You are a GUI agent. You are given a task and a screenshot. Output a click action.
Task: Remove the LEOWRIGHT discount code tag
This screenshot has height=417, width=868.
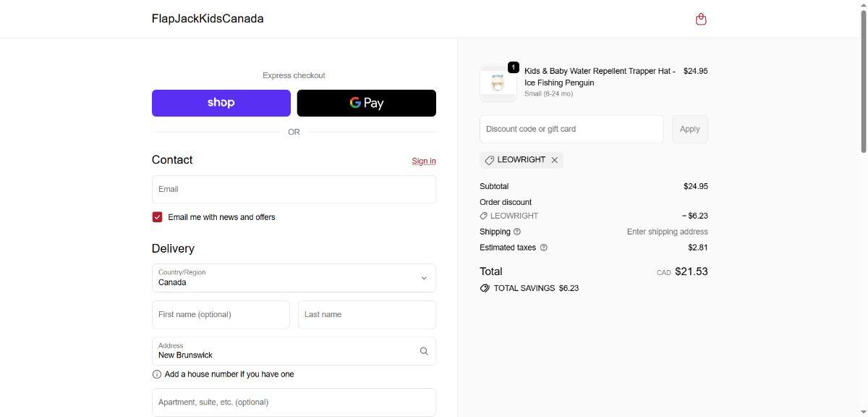(555, 160)
